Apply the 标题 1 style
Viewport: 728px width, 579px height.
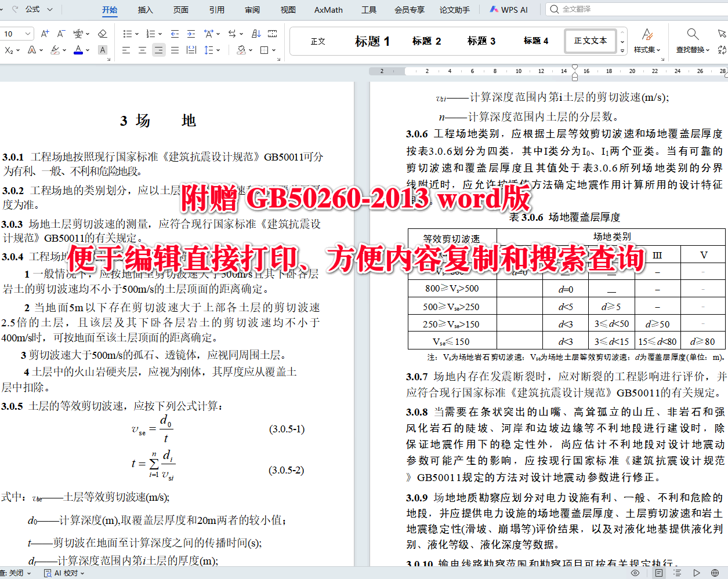372,41
